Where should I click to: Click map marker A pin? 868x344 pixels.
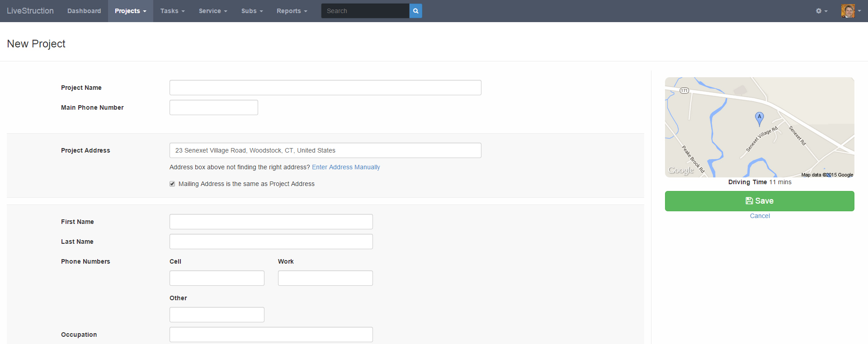click(759, 118)
